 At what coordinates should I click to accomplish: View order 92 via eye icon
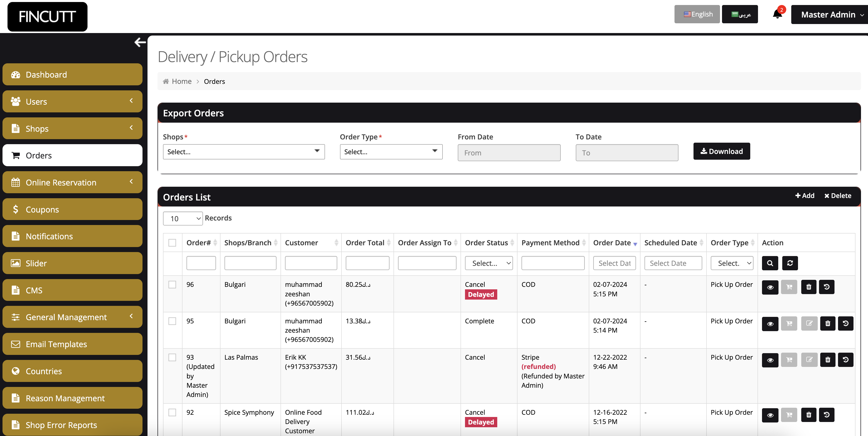coord(770,415)
